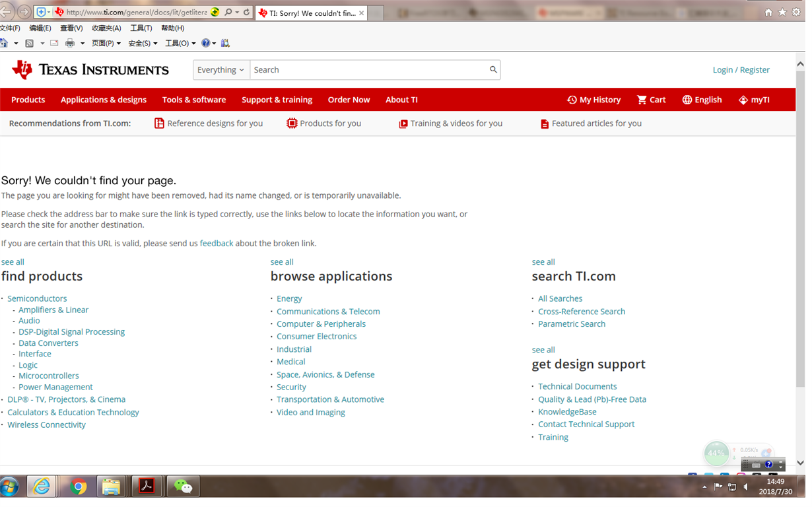Open the Semiconductors link
812x507 pixels.
37,298
